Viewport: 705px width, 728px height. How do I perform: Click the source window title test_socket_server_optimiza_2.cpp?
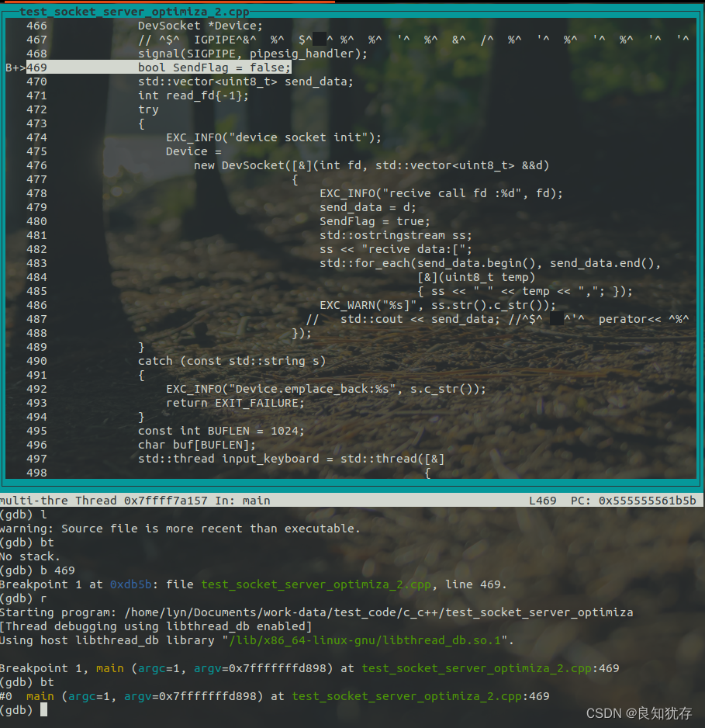pyautogui.click(x=134, y=12)
